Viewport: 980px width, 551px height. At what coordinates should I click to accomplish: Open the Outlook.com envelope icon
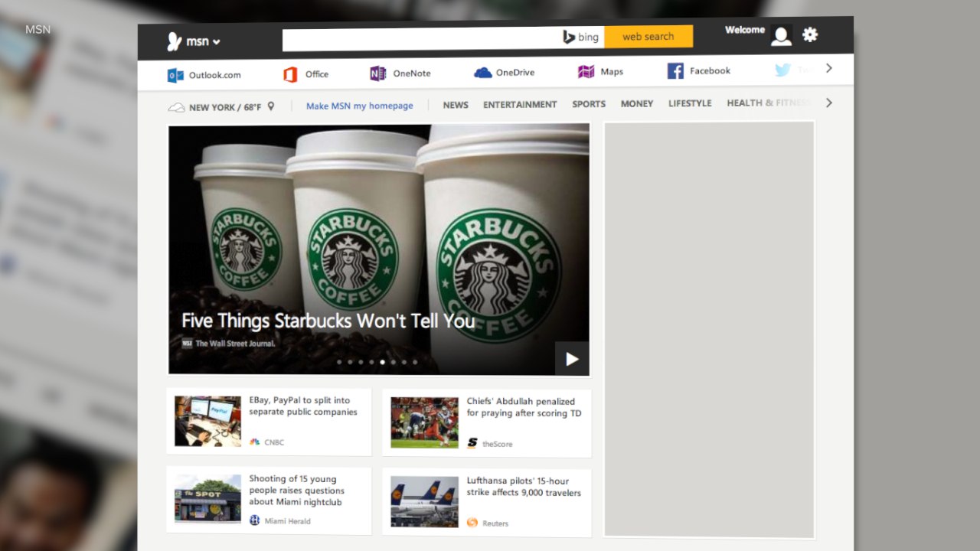click(175, 75)
